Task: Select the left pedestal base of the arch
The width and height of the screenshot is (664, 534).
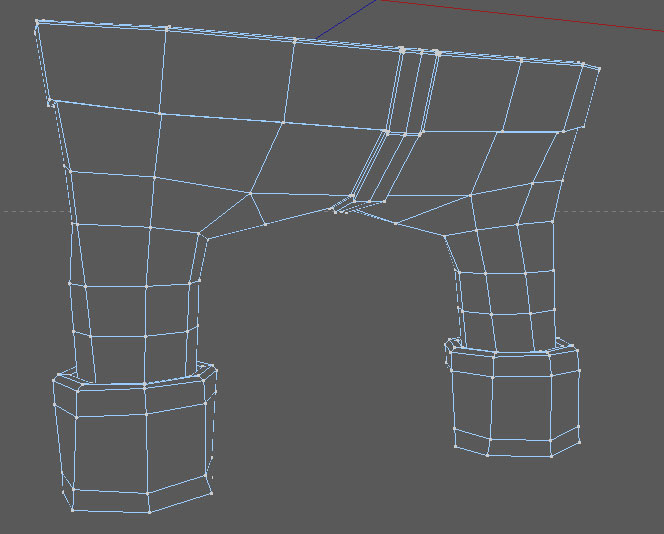Action: tap(135, 438)
